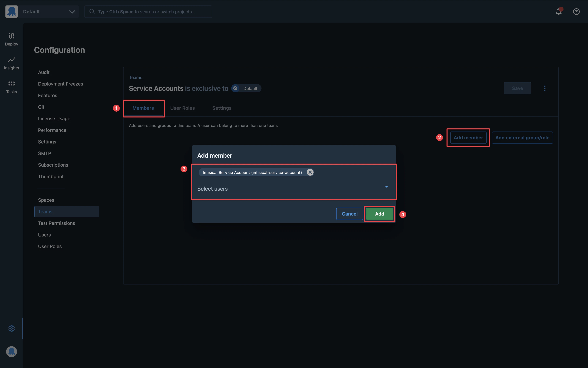Click the Select users field
The width and height of the screenshot is (588, 368).
click(294, 189)
